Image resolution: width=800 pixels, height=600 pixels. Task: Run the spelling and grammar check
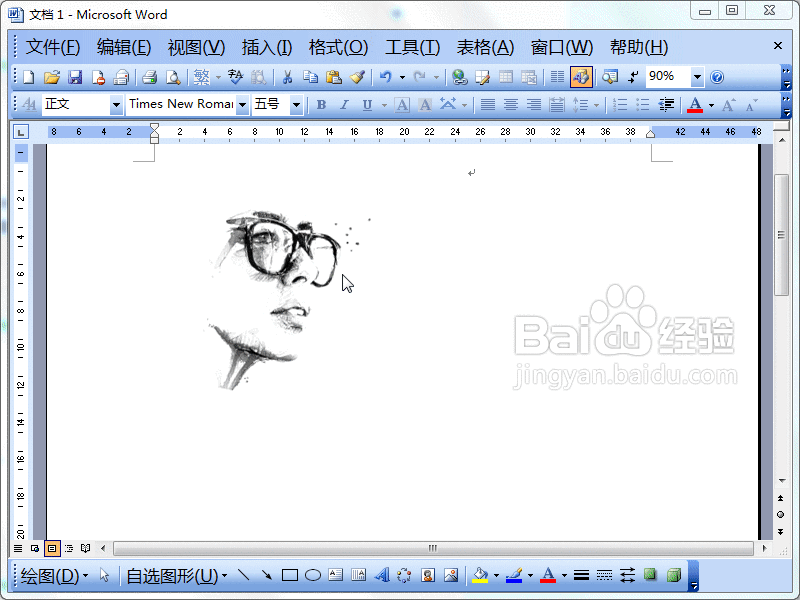pyautogui.click(x=233, y=77)
